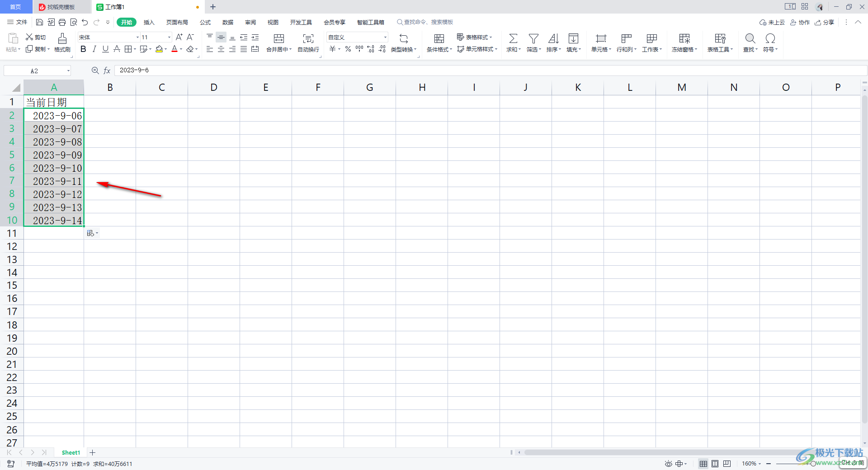
Task: Toggle Underline formatting
Action: coord(105,49)
